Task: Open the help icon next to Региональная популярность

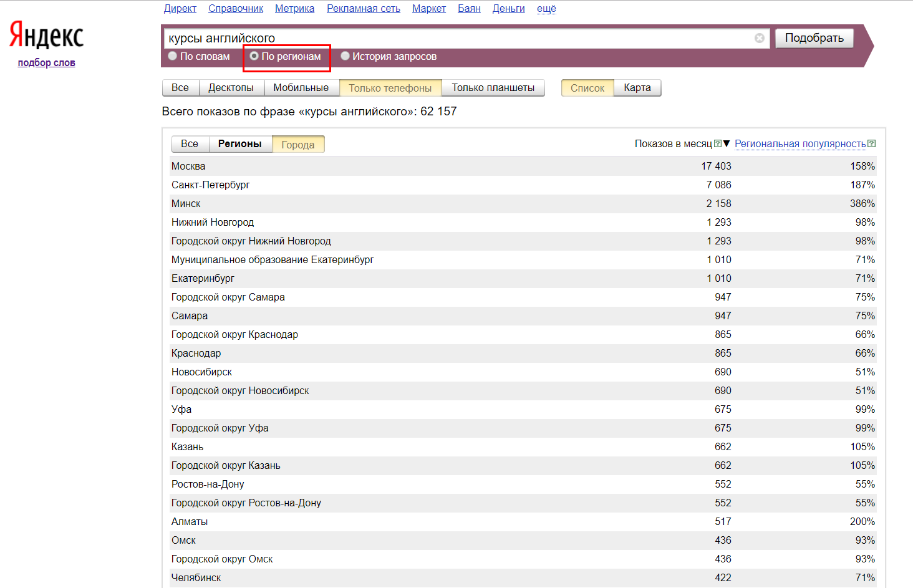Action: 872,143
